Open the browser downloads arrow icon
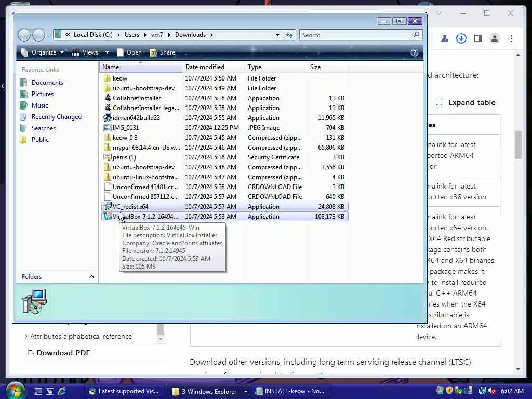This screenshot has height=399, width=532. (x=461, y=38)
